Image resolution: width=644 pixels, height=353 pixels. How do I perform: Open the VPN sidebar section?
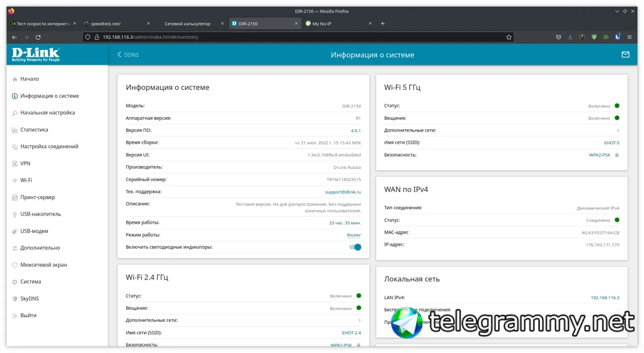(25, 163)
